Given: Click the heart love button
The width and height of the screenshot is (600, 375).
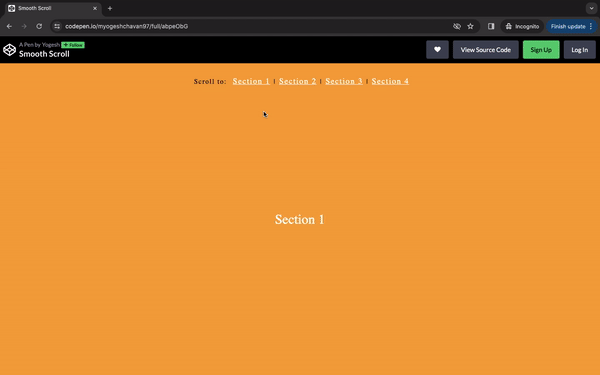Looking at the screenshot, I should (437, 50).
